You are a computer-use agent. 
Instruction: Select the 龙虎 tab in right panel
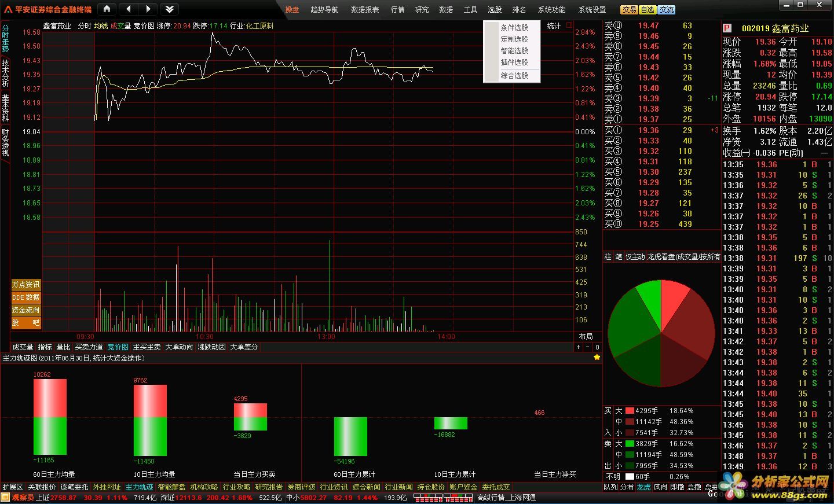coord(644,487)
